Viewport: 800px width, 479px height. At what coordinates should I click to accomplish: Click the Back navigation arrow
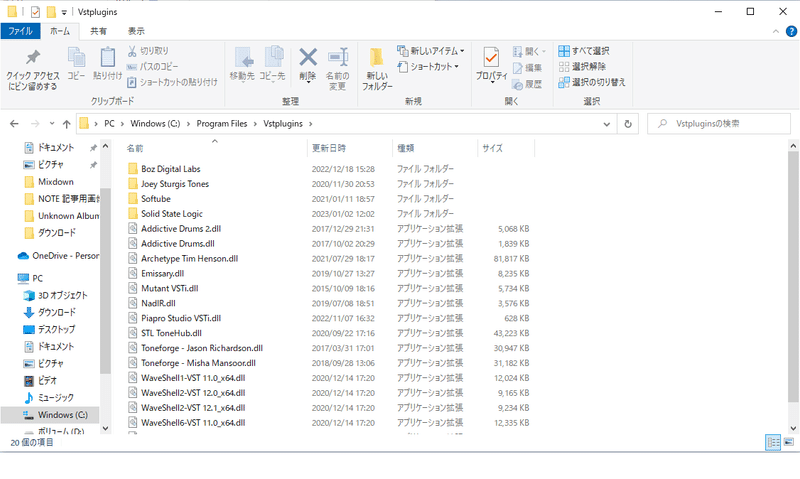(x=14, y=123)
